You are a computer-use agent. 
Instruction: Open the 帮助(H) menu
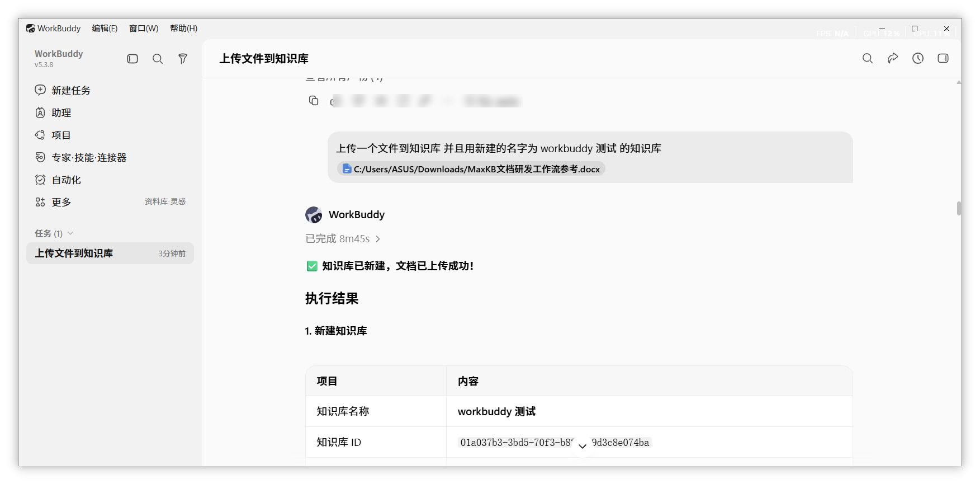coord(184,28)
